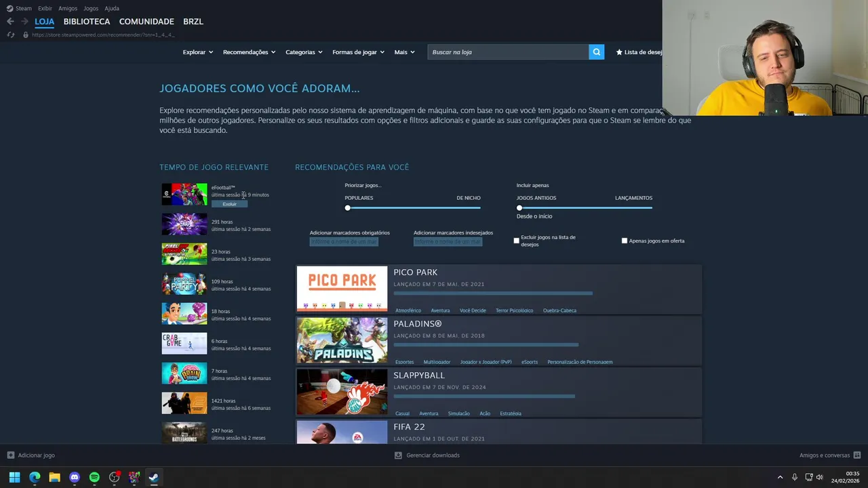Open the Amigos menu
Image resolution: width=868 pixels, height=488 pixels.
[68, 8]
